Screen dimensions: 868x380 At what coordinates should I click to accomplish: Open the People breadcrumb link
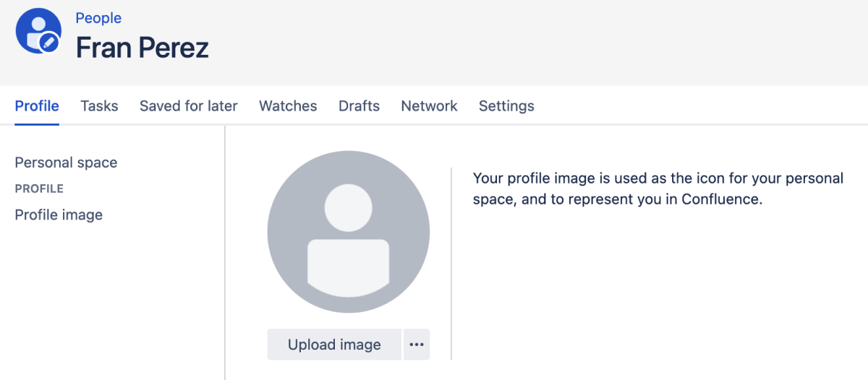[98, 18]
